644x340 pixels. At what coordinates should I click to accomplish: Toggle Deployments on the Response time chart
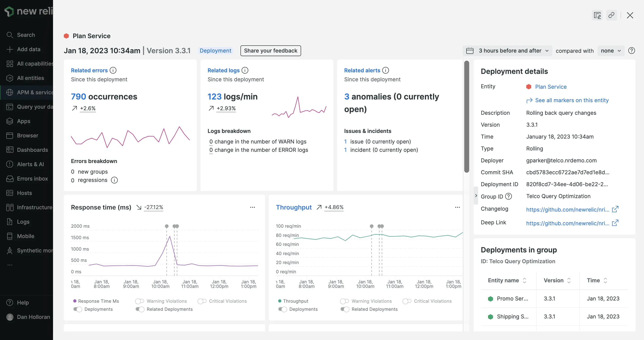pos(78,309)
